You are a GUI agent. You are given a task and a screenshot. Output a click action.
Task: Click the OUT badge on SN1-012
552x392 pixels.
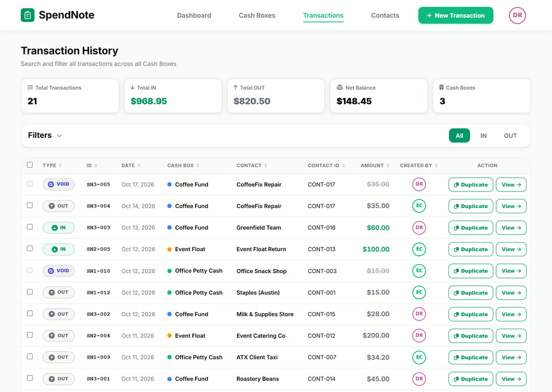pyautogui.click(x=59, y=293)
